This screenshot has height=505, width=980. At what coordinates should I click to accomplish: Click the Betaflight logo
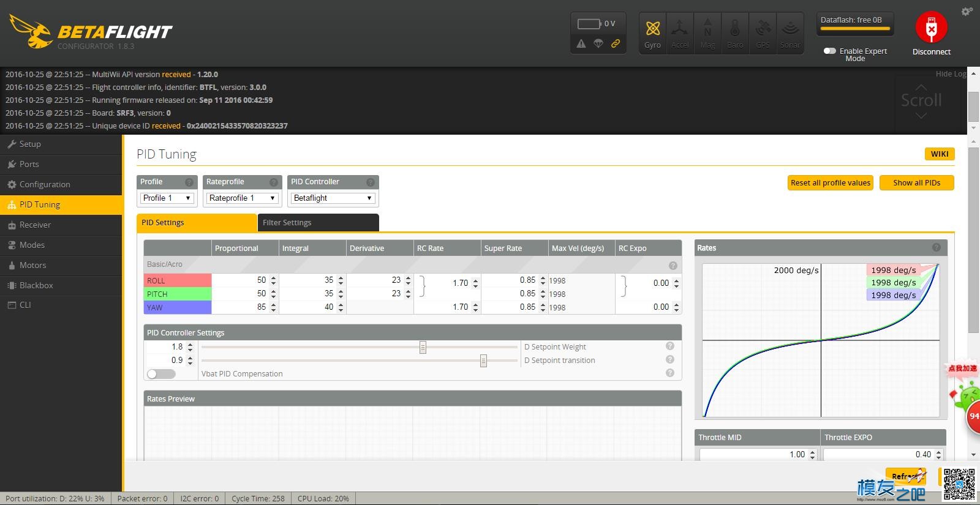click(x=91, y=32)
